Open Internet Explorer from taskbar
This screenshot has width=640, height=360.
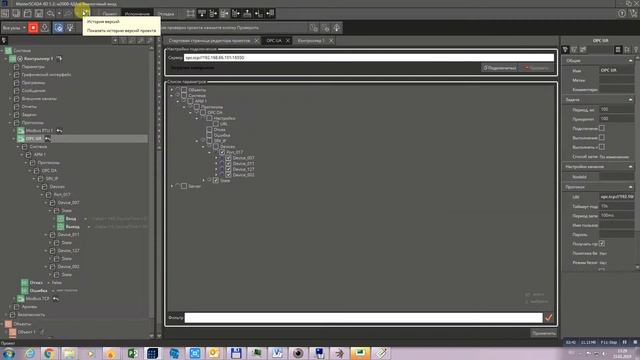click(30, 353)
